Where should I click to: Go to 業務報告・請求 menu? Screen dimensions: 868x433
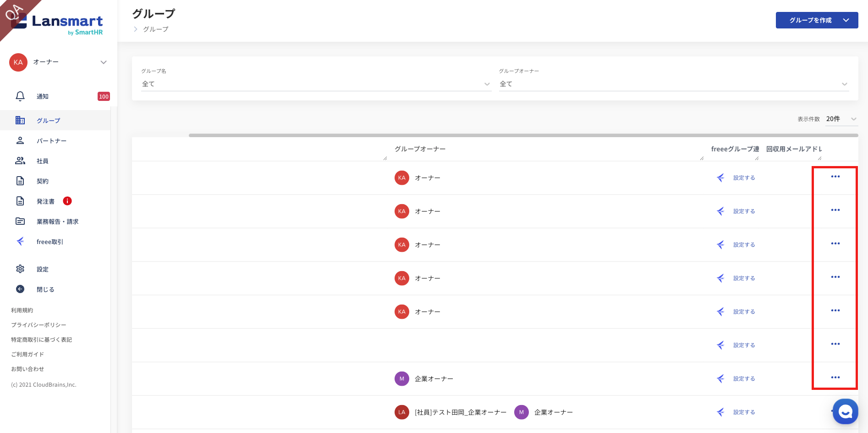[57, 222]
